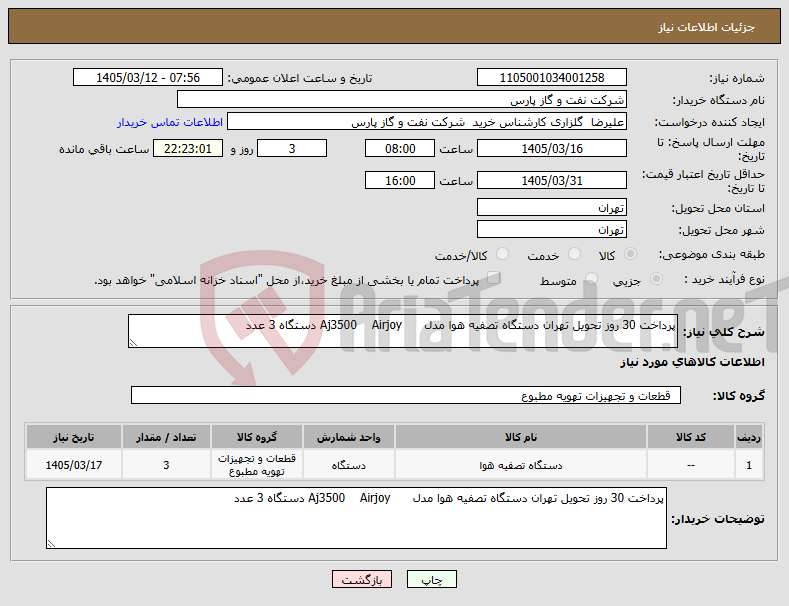Select the جزیی purchase type radio
The image size is (789, 606).
tap(656, 279)
